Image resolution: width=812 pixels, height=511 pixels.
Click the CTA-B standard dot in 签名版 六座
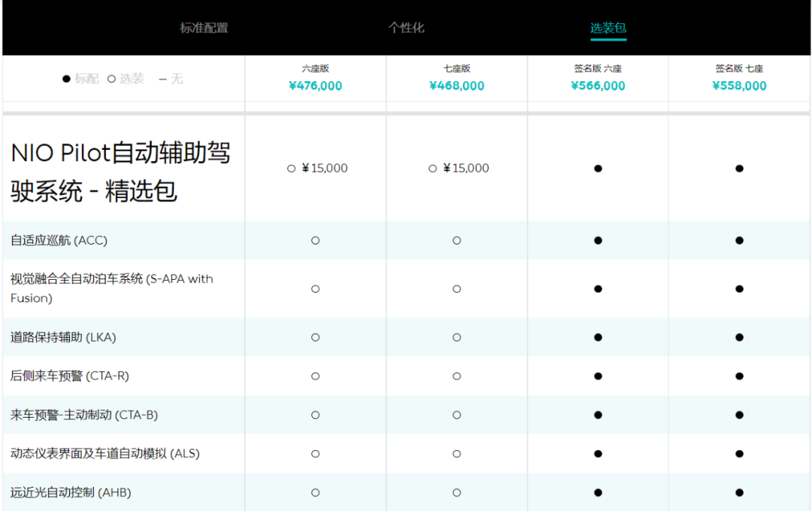598,415
